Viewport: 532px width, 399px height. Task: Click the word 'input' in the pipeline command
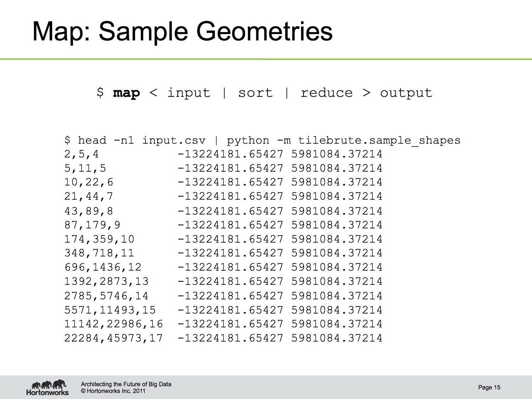tap(189, 93)
